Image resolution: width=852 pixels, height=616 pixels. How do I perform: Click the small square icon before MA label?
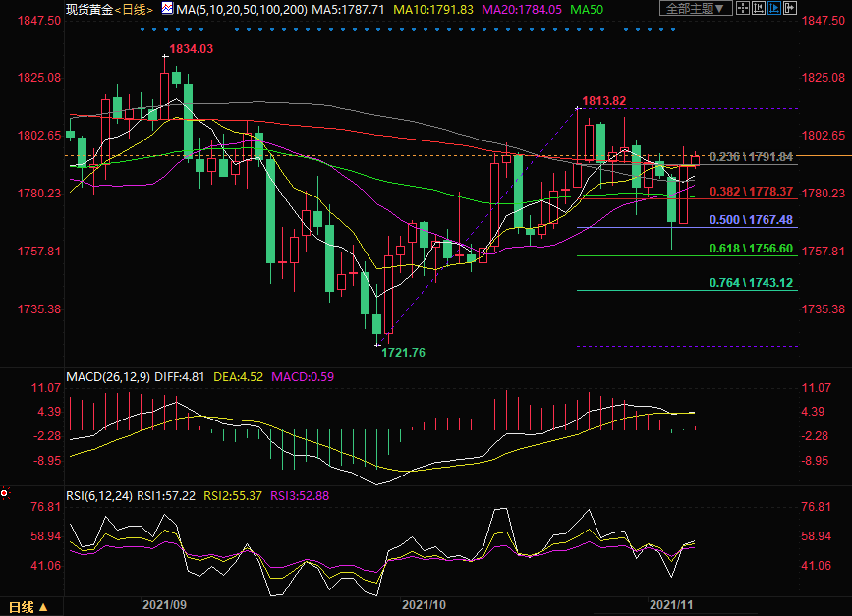168,9
